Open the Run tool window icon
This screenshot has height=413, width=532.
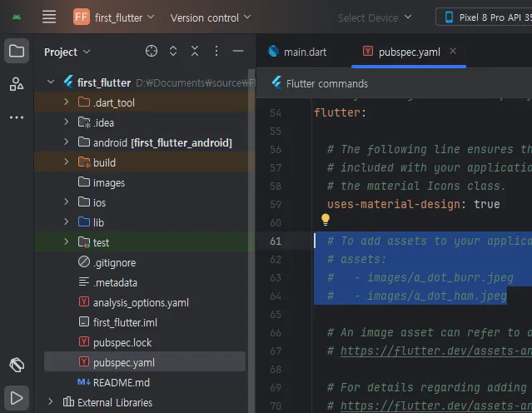coord(17,398)
